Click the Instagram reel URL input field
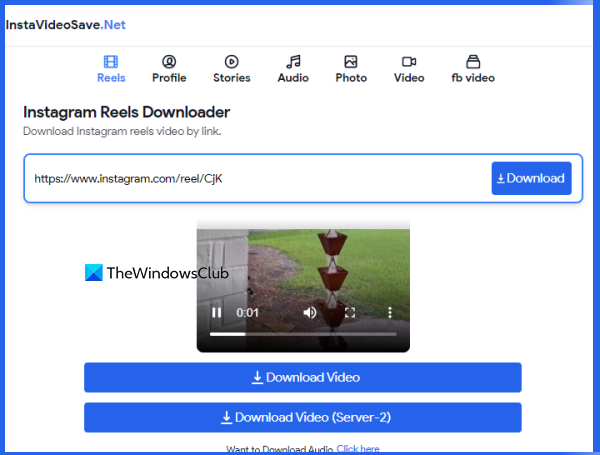600x455 pixels. [255, 179]
